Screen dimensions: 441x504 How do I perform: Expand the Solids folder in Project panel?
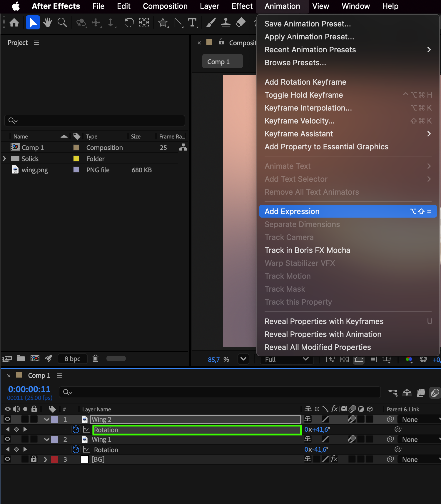click(4, 158)
